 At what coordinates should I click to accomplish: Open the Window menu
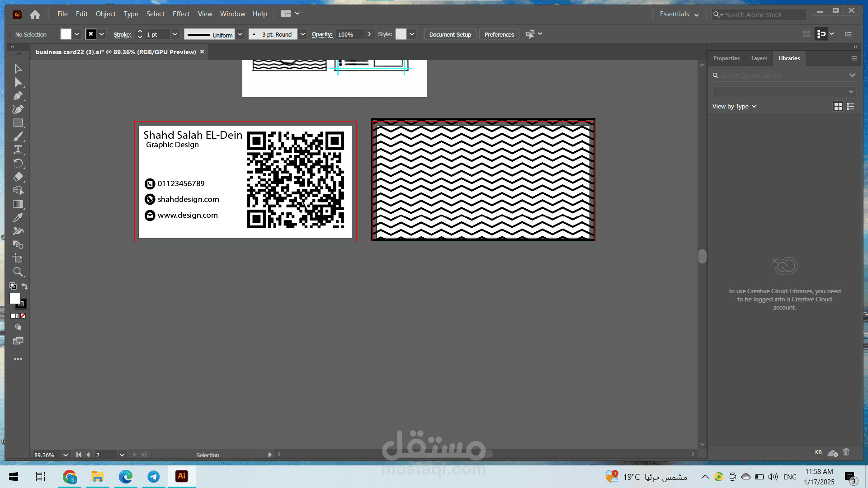click(x=233, y=14)
